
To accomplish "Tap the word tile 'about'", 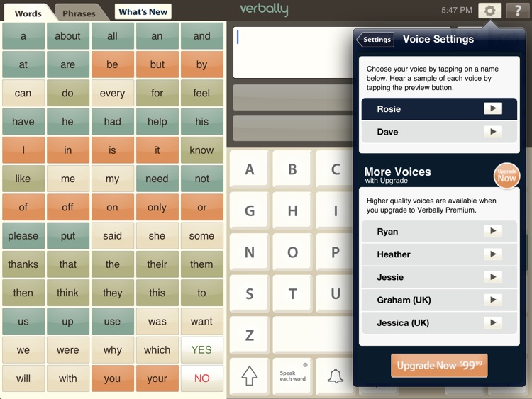I will [x=67, y=36].
